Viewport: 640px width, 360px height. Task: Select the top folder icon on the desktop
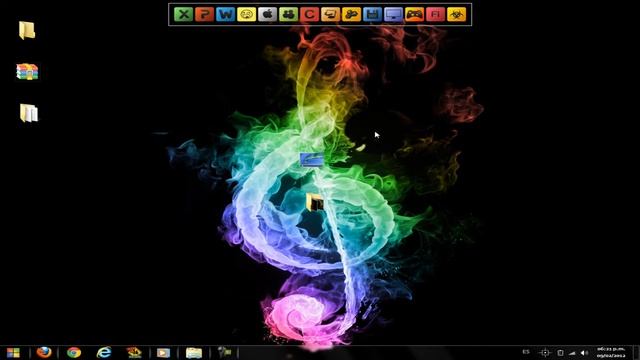[27, 30]
